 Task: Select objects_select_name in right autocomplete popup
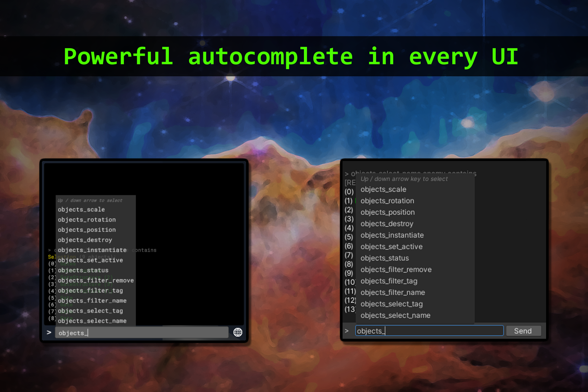tap(395, 315)
